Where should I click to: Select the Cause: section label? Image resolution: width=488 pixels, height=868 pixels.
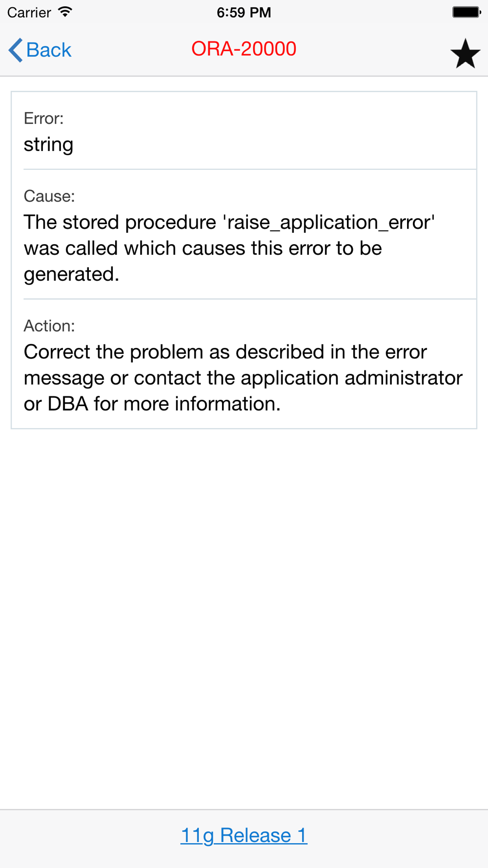point(49,196)
